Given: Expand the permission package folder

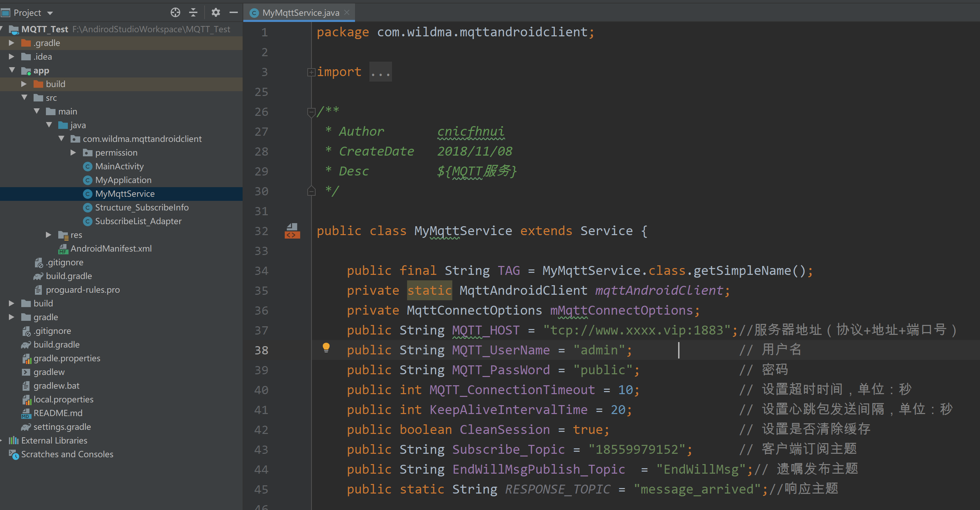Looking at the screenshot, I should pyautogui.click(x=73, y=153).
